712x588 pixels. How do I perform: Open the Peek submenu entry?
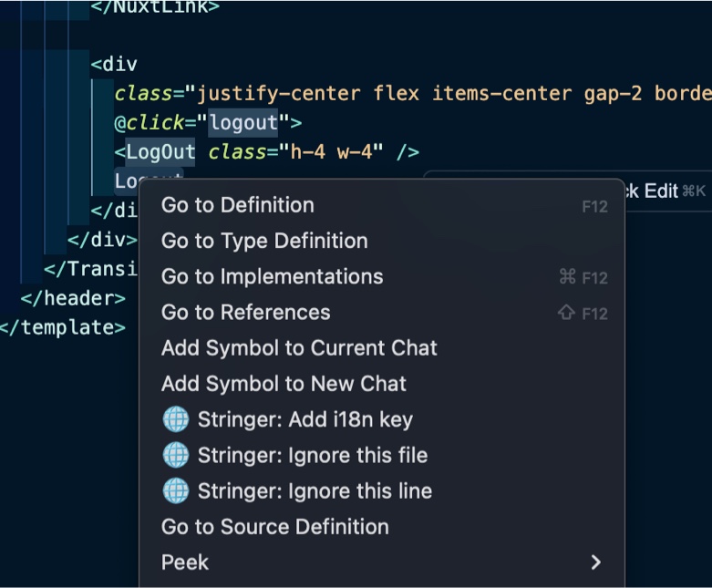tap(381, 562)
